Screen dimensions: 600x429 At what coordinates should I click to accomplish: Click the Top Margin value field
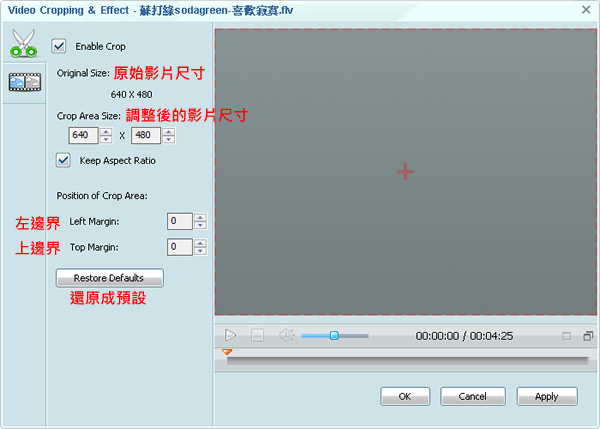pyautogui.click(x=179, y=247)
